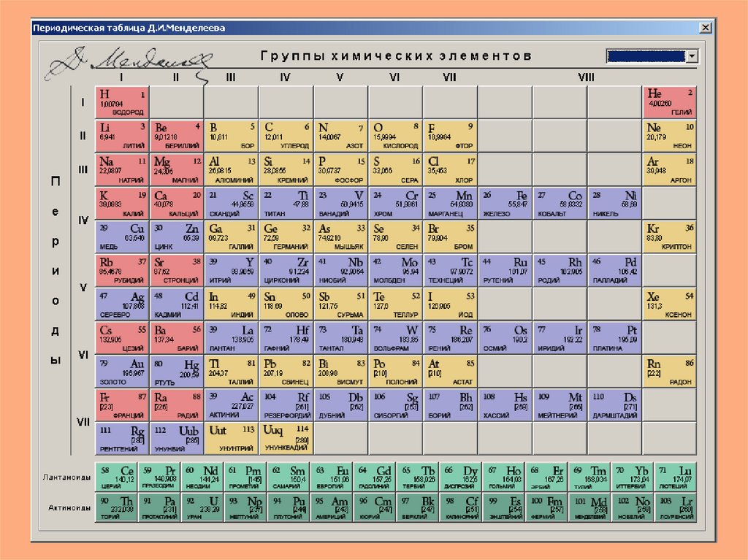Click the Palladium (Pd) cell

614,270
